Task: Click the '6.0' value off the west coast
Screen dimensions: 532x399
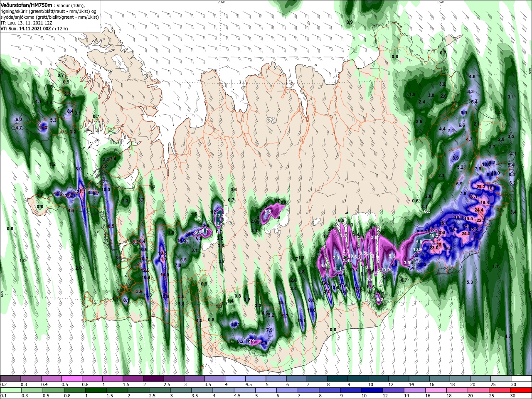Action: 19,119
